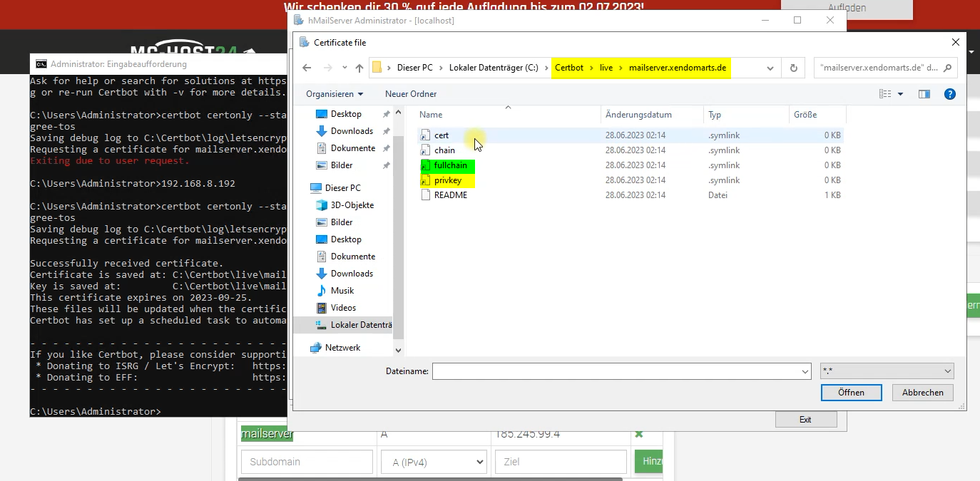Go forward with the Forward arrow
The image size is (980, 481).
[328, 68]
